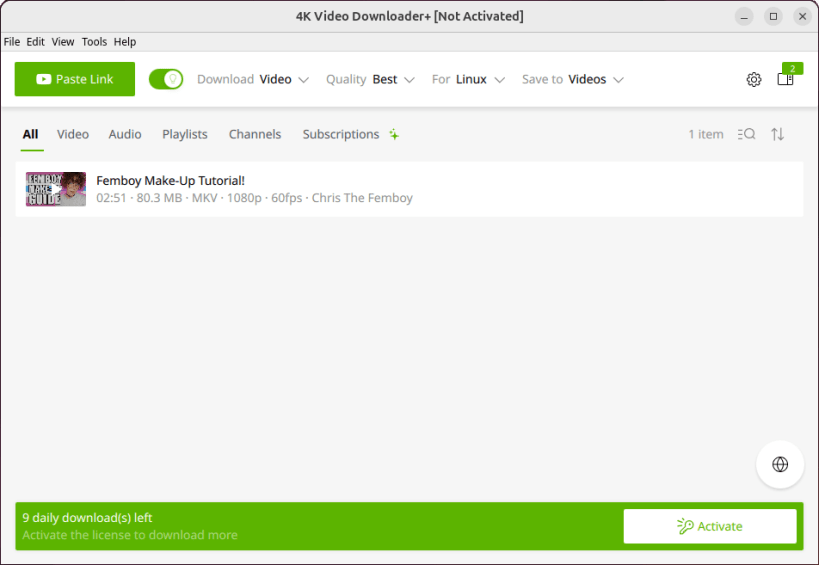Expand the Save to Videos dropdown
The height and width of the screenshot is (565, 819).
click(x=573, y=79)
